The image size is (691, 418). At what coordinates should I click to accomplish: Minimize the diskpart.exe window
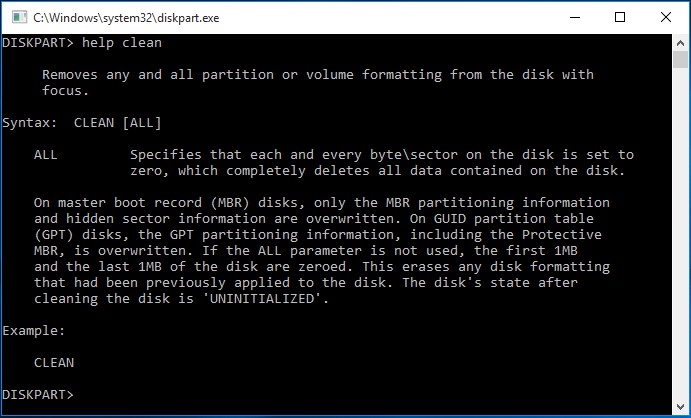coord(575,18)
